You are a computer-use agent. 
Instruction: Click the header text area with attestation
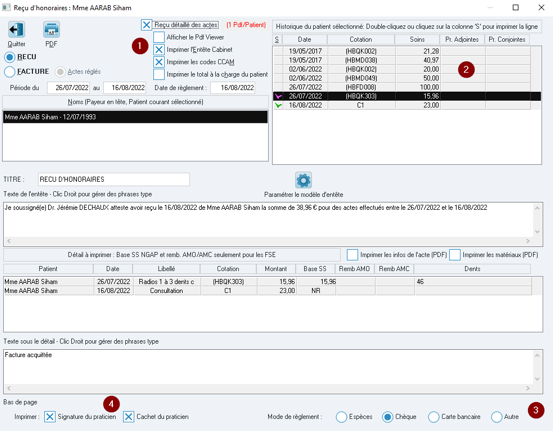268,220
